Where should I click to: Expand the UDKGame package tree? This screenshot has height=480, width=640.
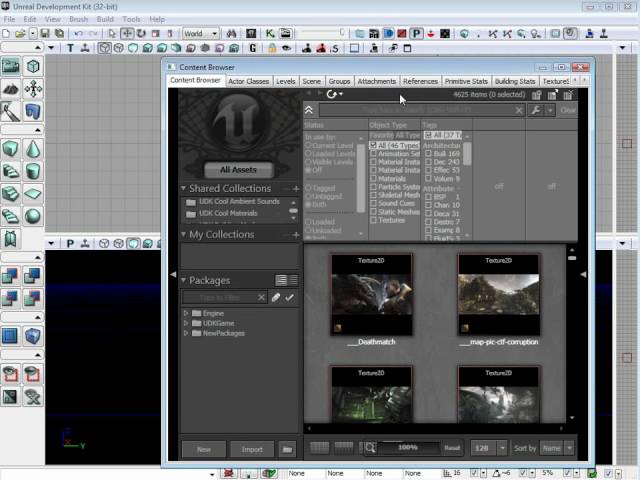[186, 323]
